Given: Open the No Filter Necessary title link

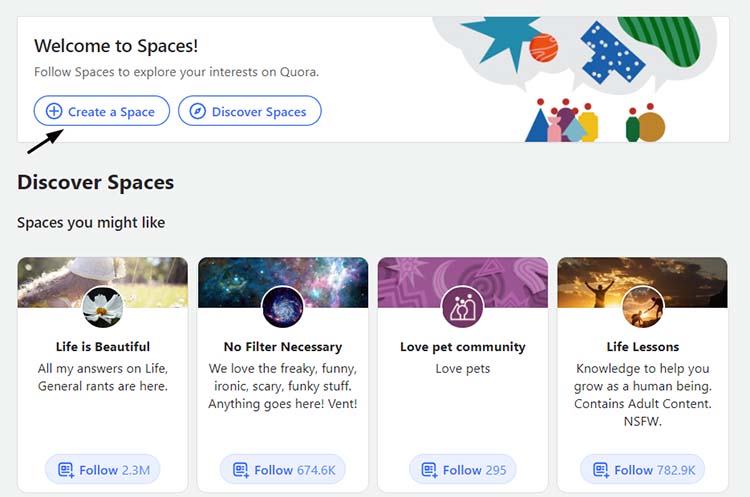Looking at the screenshot, I should (x=283, y=346).
